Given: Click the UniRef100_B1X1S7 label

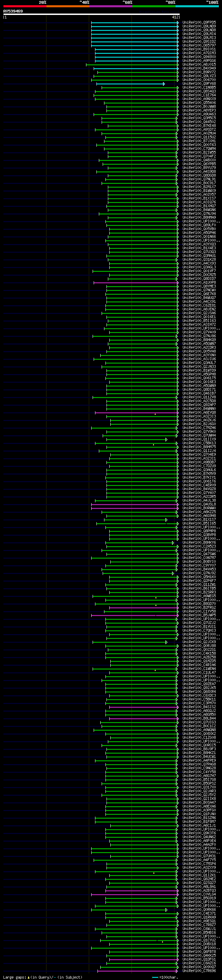Looking at the screenshot, I should [199, 520].
